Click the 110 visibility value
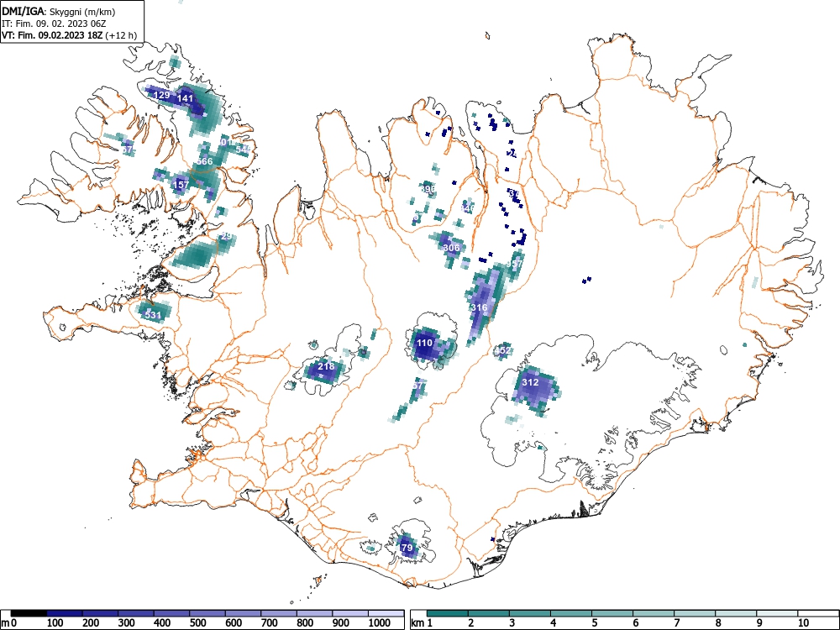Screen dimensions: 840x630 [424, 344]
